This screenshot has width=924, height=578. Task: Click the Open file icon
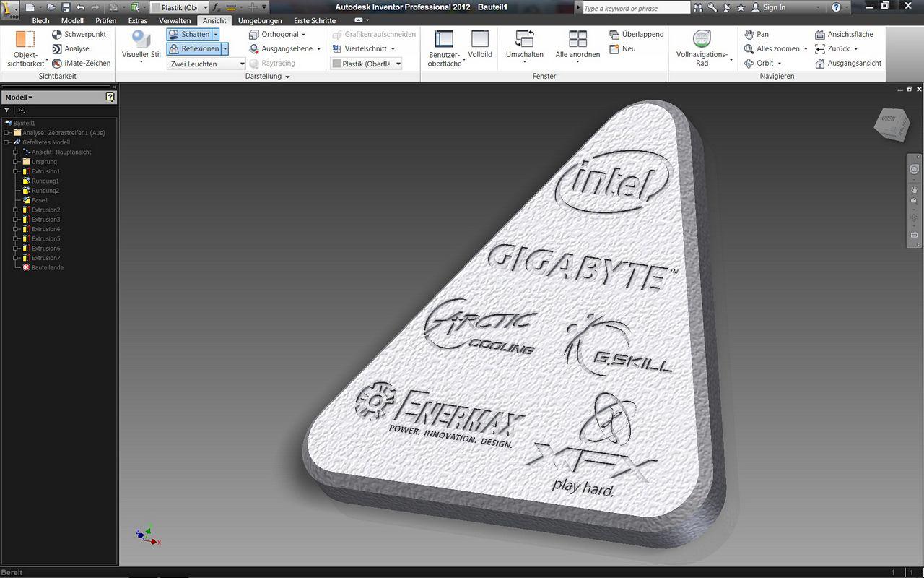tap(51, 7)
